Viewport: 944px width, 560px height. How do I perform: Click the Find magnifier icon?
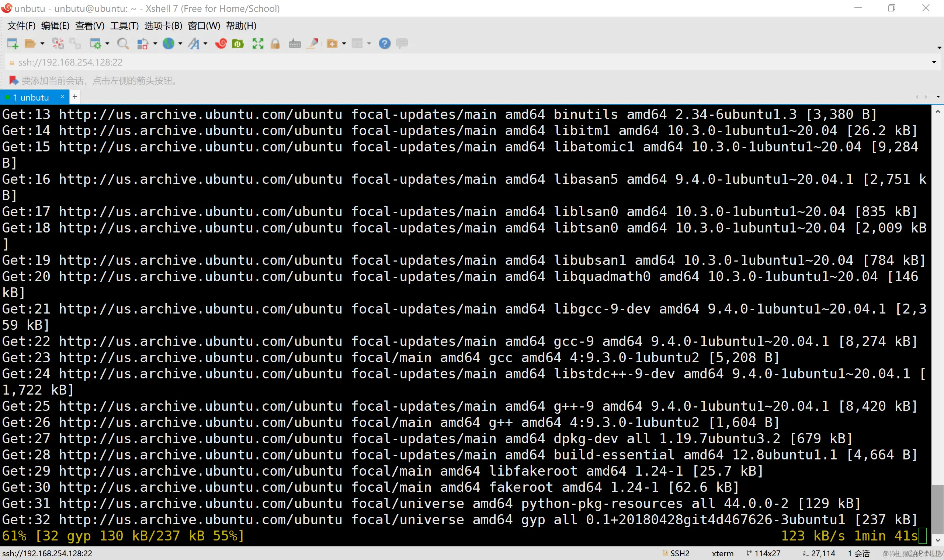click(x=123, y=44)
